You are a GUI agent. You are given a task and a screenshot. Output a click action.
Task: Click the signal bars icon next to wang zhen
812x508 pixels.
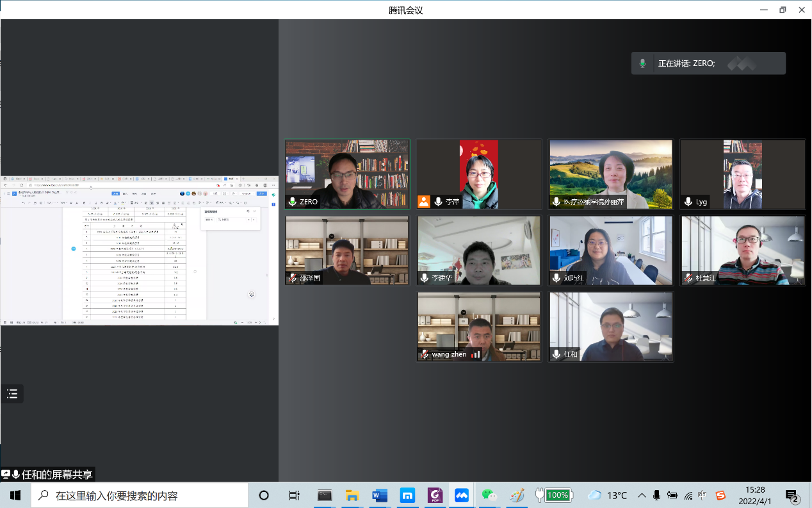476,354
